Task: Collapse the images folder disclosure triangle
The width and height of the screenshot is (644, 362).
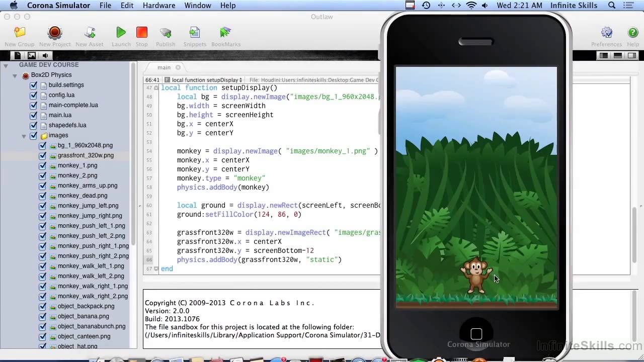Action: 24,136
